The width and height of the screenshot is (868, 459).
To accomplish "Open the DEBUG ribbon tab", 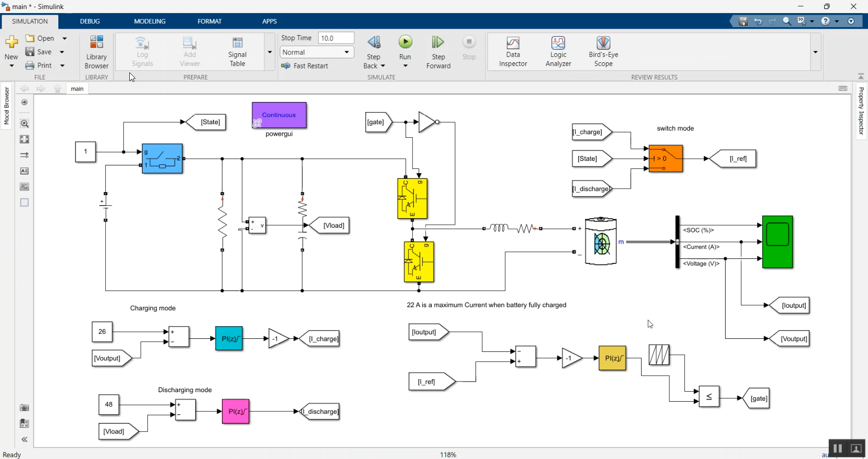I will tap(90, 21).
